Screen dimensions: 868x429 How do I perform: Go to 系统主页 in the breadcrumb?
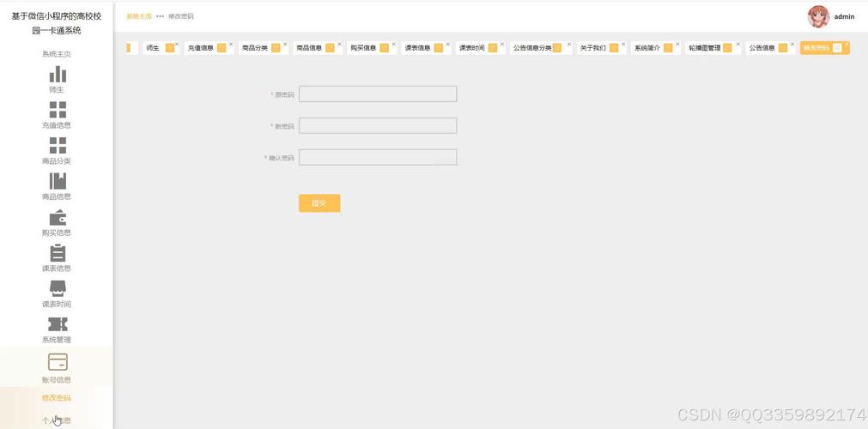[x=139, y=16]
